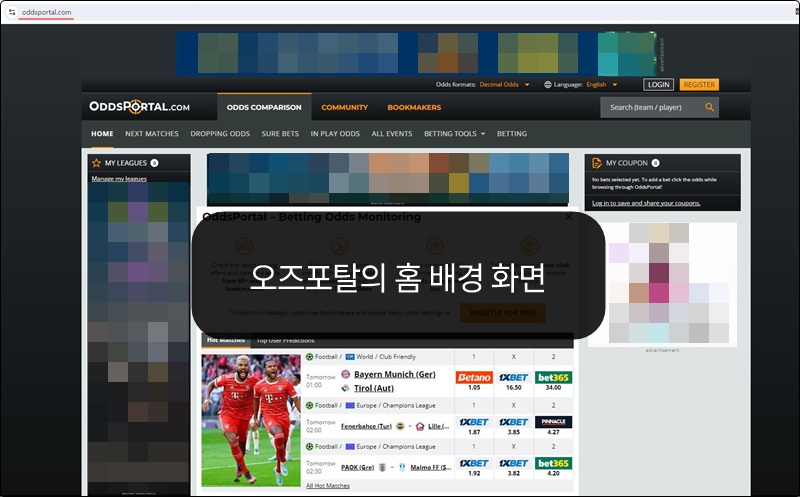Click the OddsPortal.com logo

coord(139,107)
